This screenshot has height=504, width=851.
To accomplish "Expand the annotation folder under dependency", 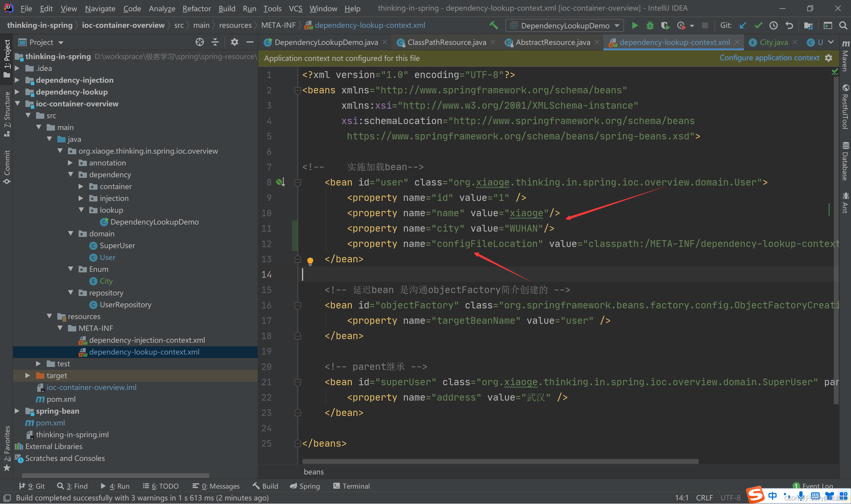I will coord(72,162).
